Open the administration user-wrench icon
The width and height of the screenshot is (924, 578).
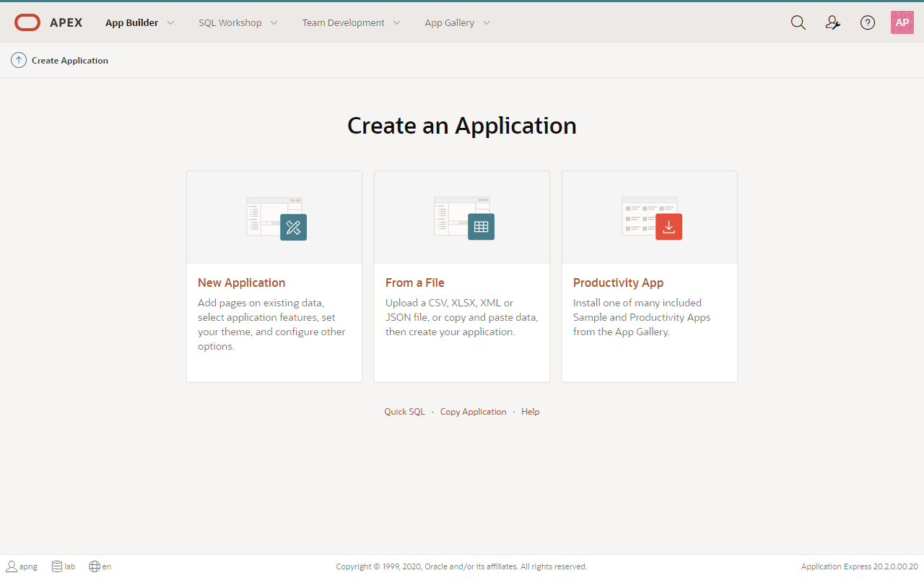[x=833, y=22]
